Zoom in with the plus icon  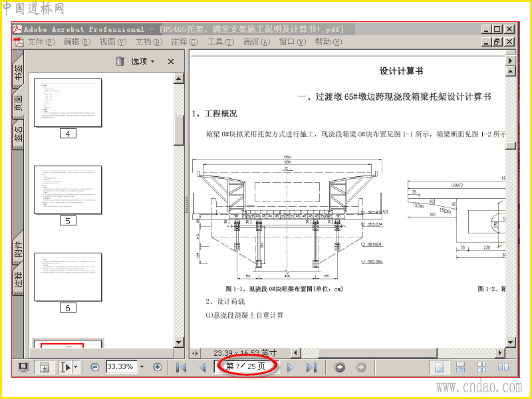click(157, 367)
